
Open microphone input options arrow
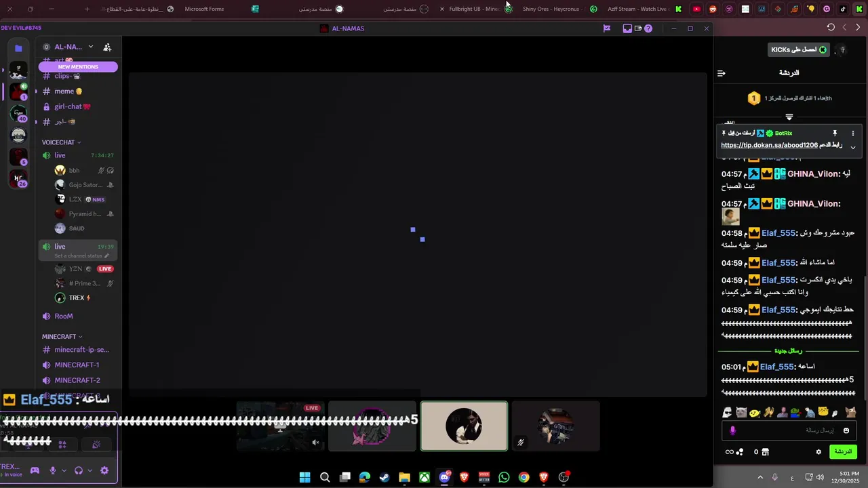(x=64, y=470)
